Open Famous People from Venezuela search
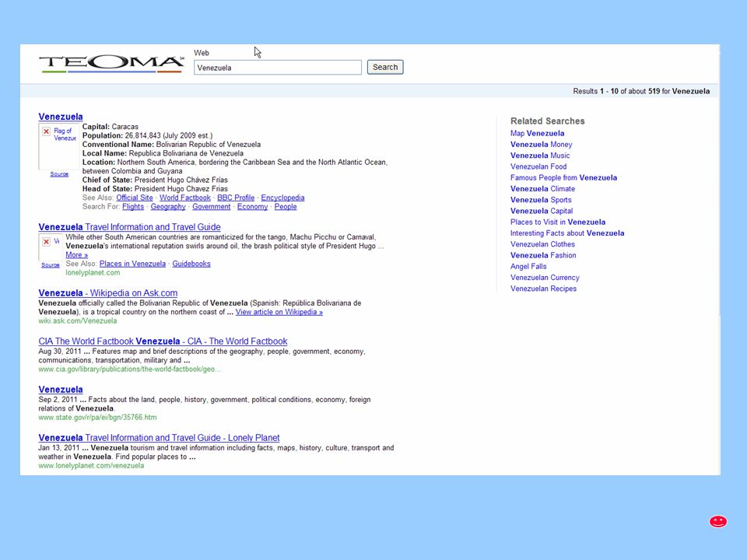Viewport: 747px width, 560px height. [563, 177]
